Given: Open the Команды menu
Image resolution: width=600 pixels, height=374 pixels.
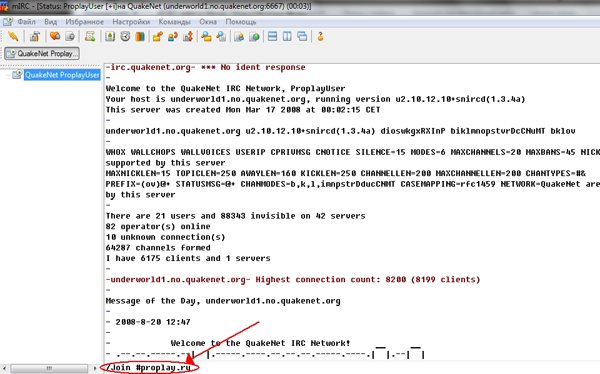Looking at the screenshot, I should coord(174,22).
